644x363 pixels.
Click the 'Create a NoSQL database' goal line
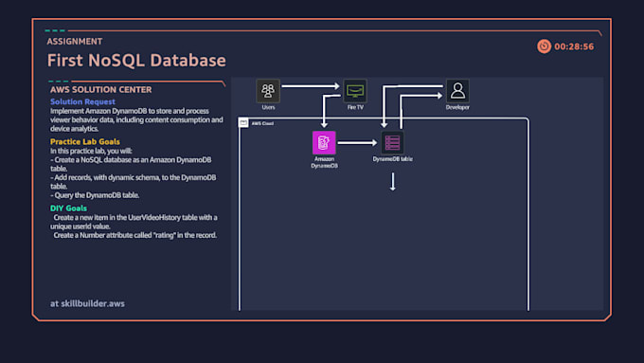pos(131,164)
